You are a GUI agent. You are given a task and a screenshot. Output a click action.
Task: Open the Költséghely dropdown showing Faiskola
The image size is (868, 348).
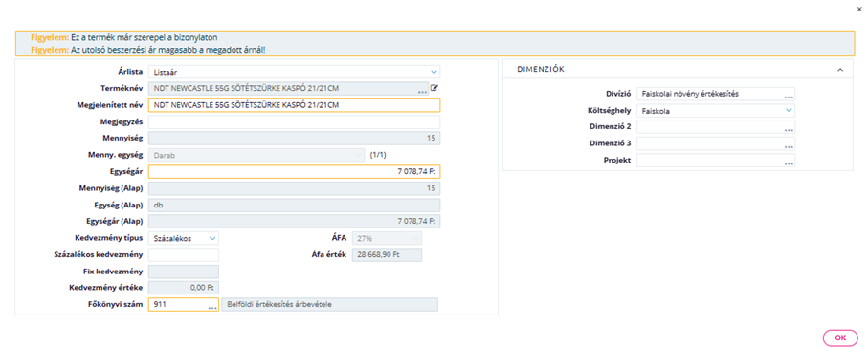point(716,111)
